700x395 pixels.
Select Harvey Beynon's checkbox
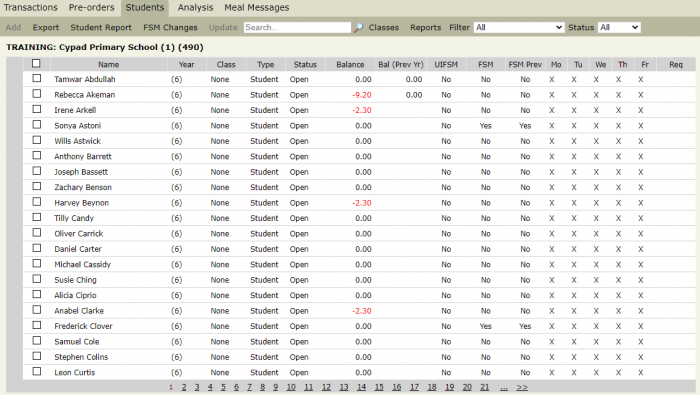37,202
